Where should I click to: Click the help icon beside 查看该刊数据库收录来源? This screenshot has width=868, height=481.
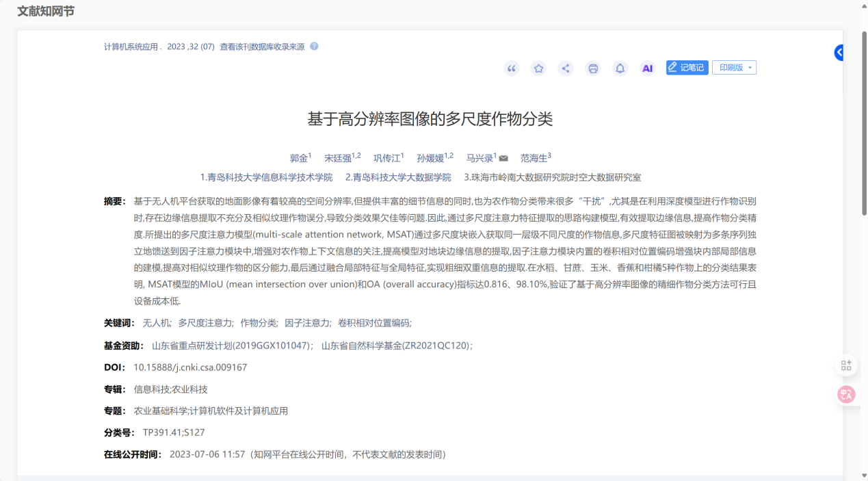[314, 47]
